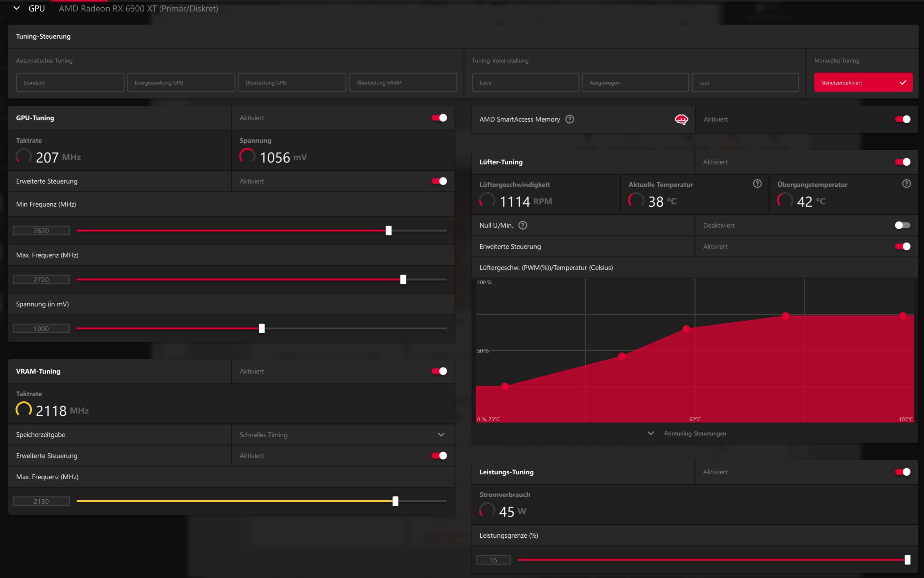Click the Spannung (in mV) slider handle
This screenshot has height=578, width=924.
click(x=262, y=329)
